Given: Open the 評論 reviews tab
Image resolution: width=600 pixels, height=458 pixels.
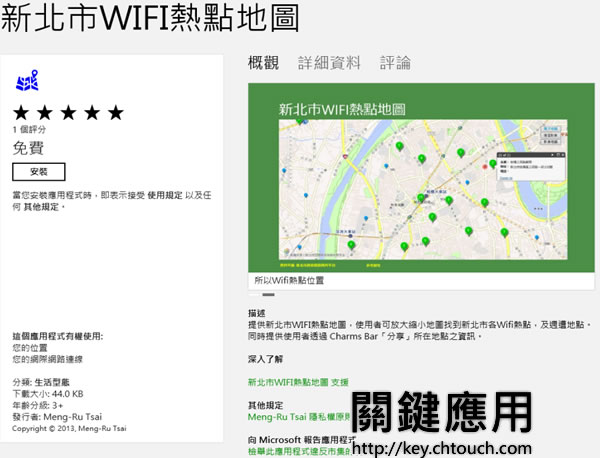Looking at the screenshot, I should [395, 63].
